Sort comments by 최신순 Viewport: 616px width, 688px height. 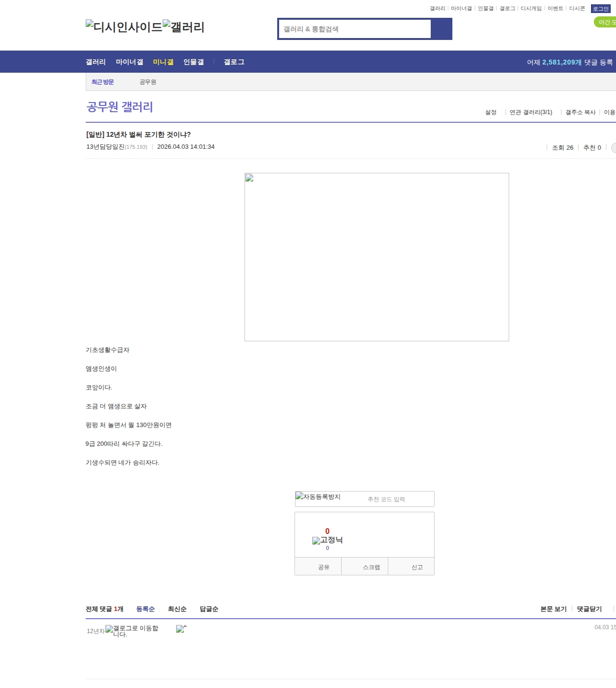[x=177, y=609]
